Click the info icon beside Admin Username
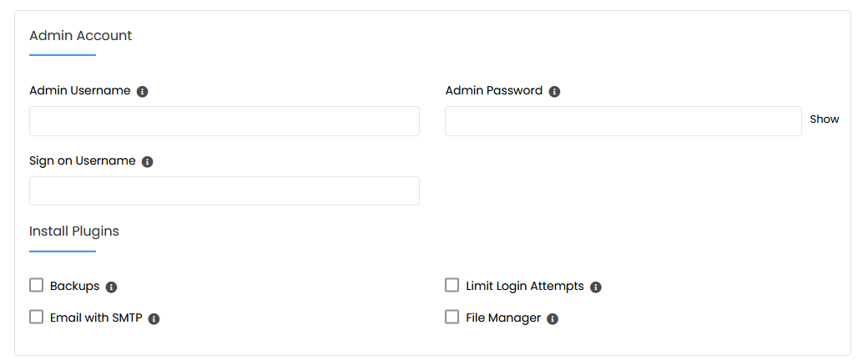The height and width of the screenshot is (361, 868). coord(143,91)
